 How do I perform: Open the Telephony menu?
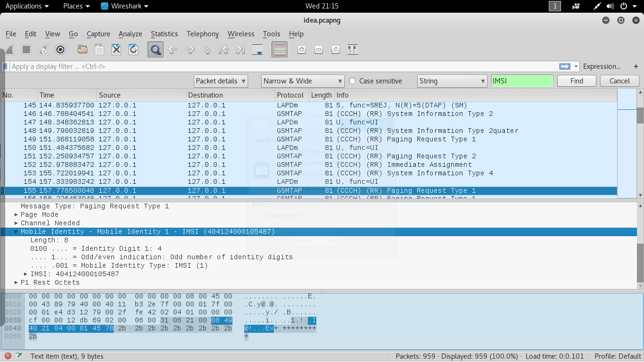tap(202, 34)
